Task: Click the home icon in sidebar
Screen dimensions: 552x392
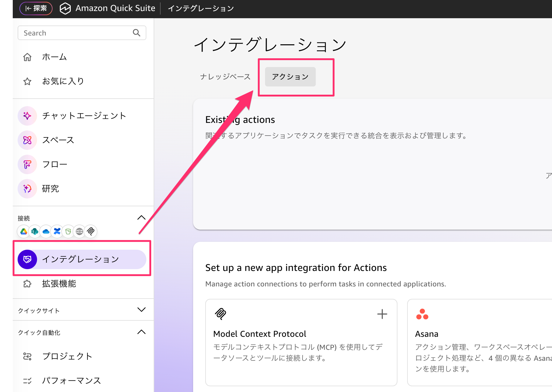Action: point(27,57)
